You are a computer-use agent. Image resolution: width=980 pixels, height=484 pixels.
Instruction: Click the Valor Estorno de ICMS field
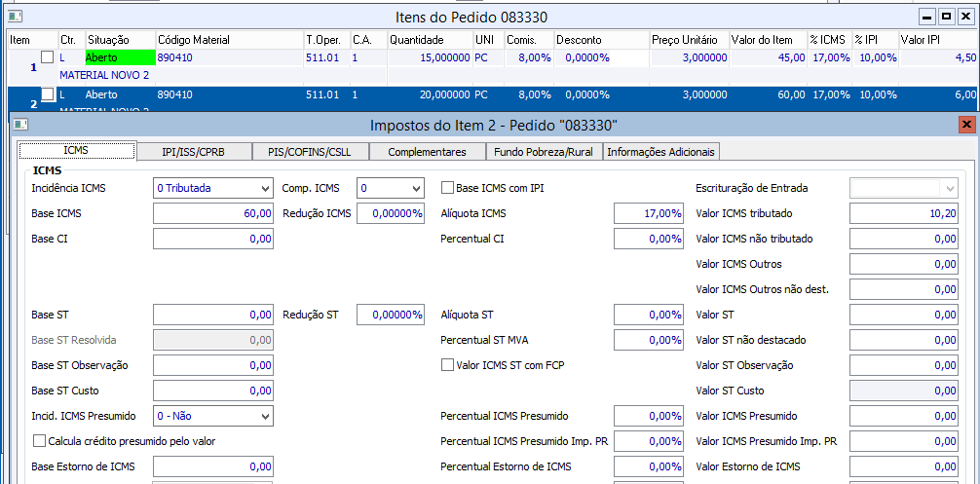(904, 466)
